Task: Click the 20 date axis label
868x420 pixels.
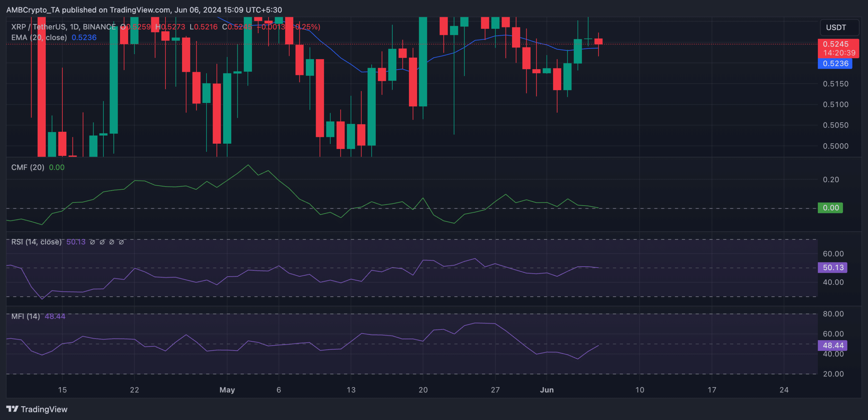Action: (423, 390)
